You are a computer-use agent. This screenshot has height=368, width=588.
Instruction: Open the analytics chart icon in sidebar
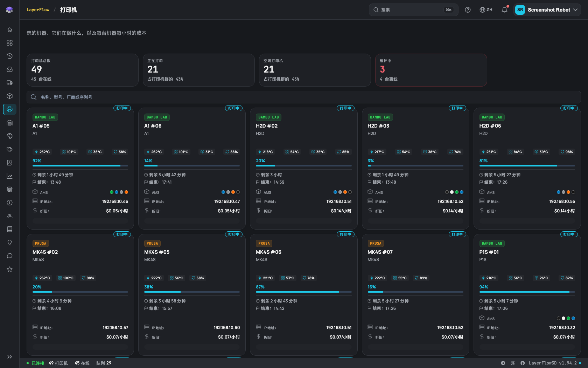click(9, 176)
